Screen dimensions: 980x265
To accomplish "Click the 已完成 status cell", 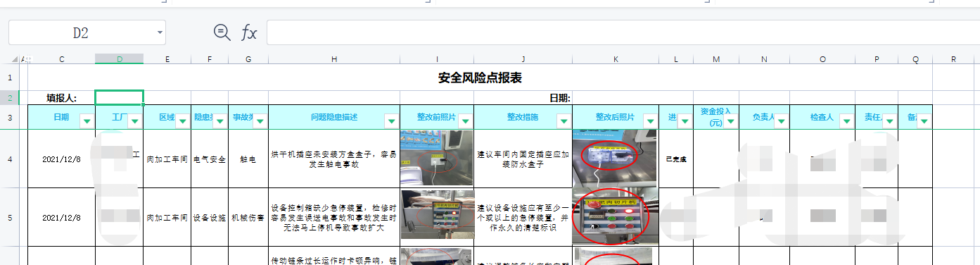I will coord(676,159).
